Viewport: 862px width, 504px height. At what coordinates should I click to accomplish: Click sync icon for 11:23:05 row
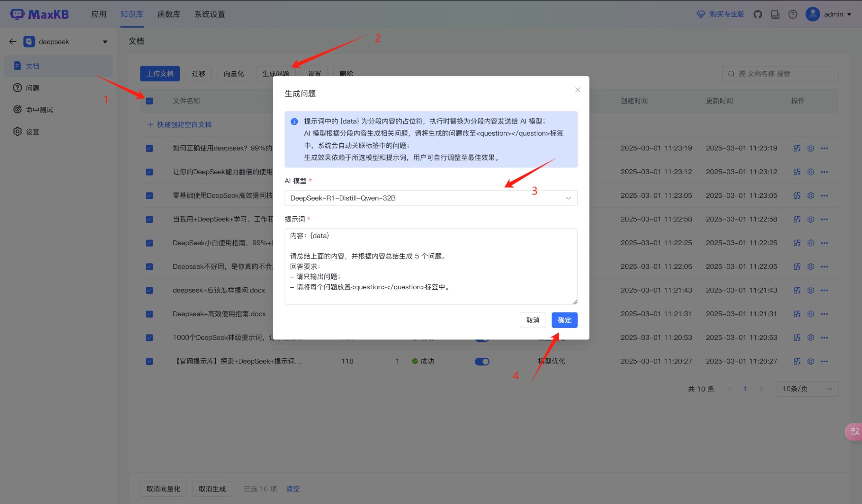coord(797,195)
